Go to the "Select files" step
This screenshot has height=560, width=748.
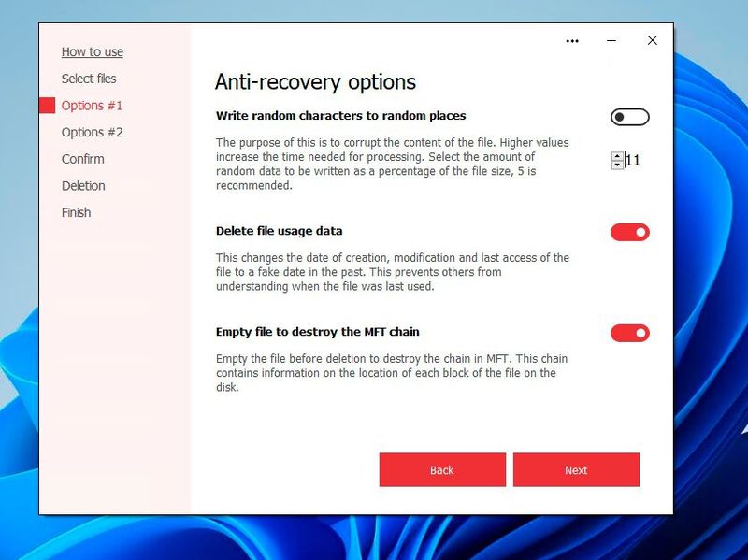[91, 79]
